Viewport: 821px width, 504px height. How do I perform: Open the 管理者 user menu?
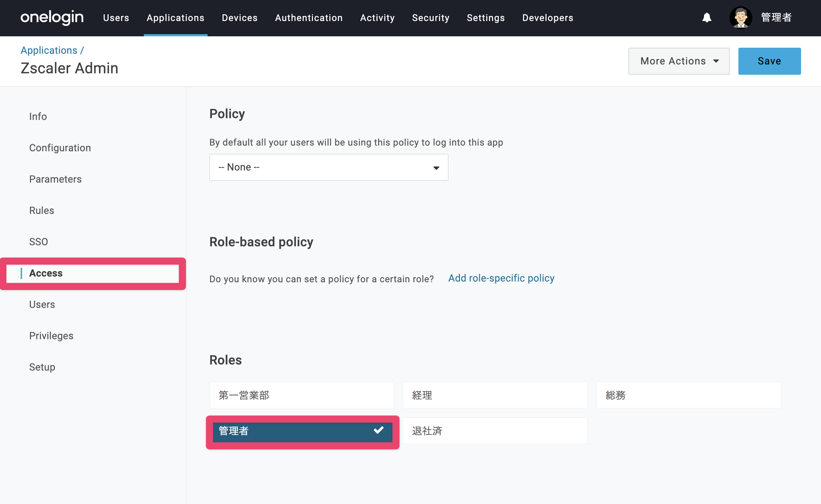(x=776, y=17)
